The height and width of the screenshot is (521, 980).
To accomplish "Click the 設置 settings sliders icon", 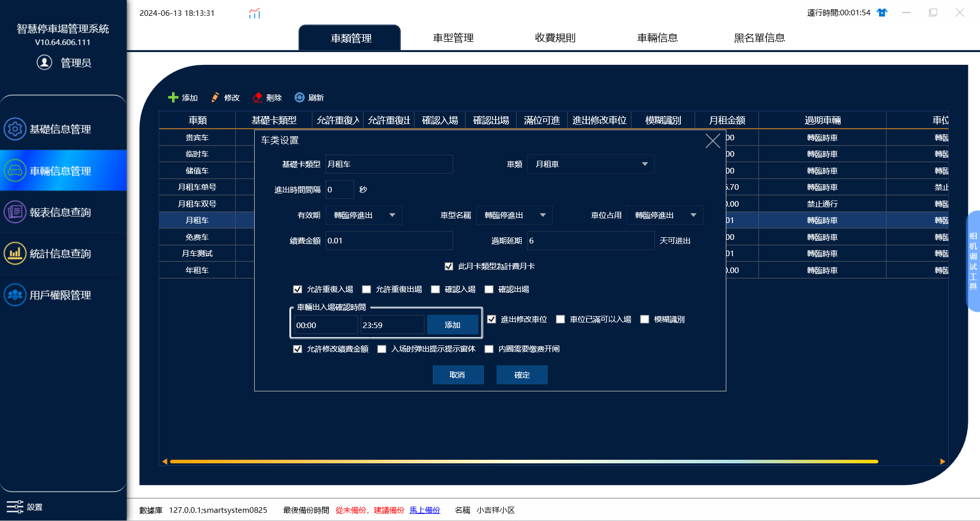I will click(x=15, y=507).
